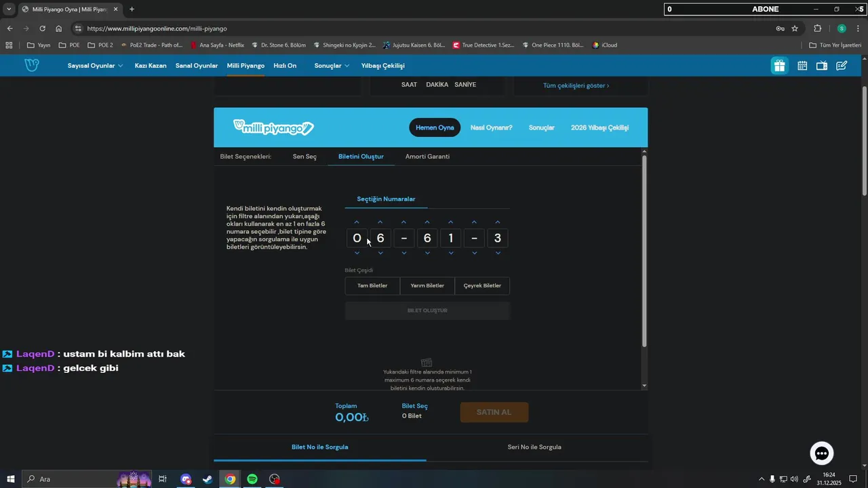Switch to the Amorti Garanti tab
The image size is (868, 488).
click(427, 157)
